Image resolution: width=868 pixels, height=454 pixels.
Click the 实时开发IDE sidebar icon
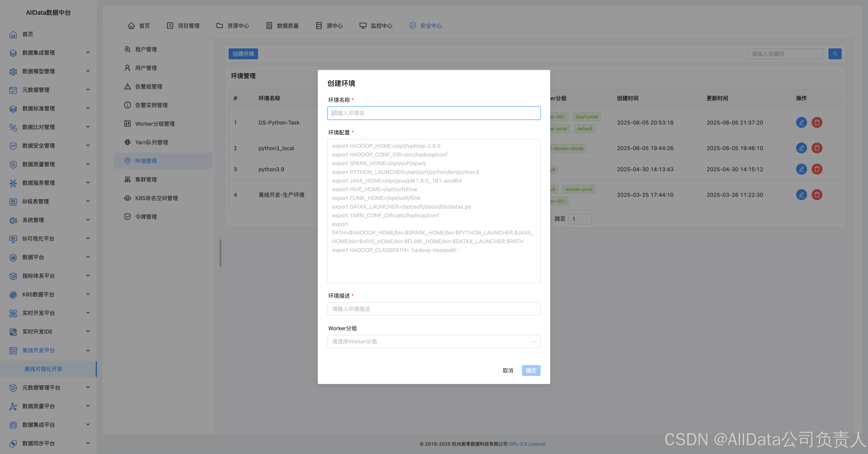coord(13,332)
